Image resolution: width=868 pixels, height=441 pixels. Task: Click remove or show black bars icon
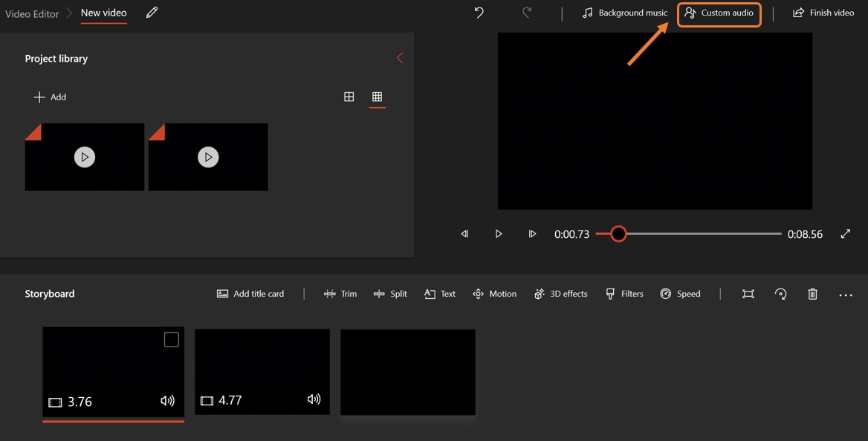coord(748,294)
